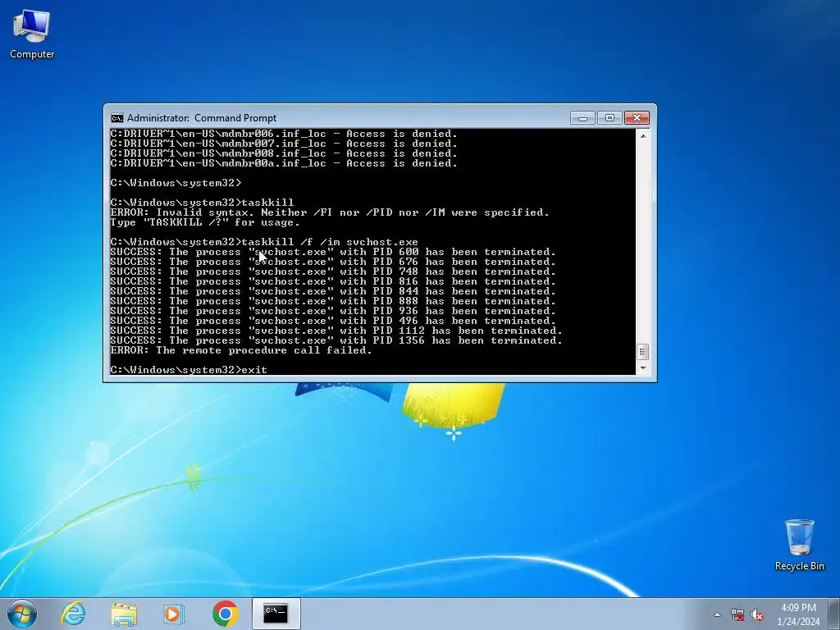Click the console scrollbar up arrow
Image resolution: width=840 pixels, height=630 pixels.
[x=643, y=135]
